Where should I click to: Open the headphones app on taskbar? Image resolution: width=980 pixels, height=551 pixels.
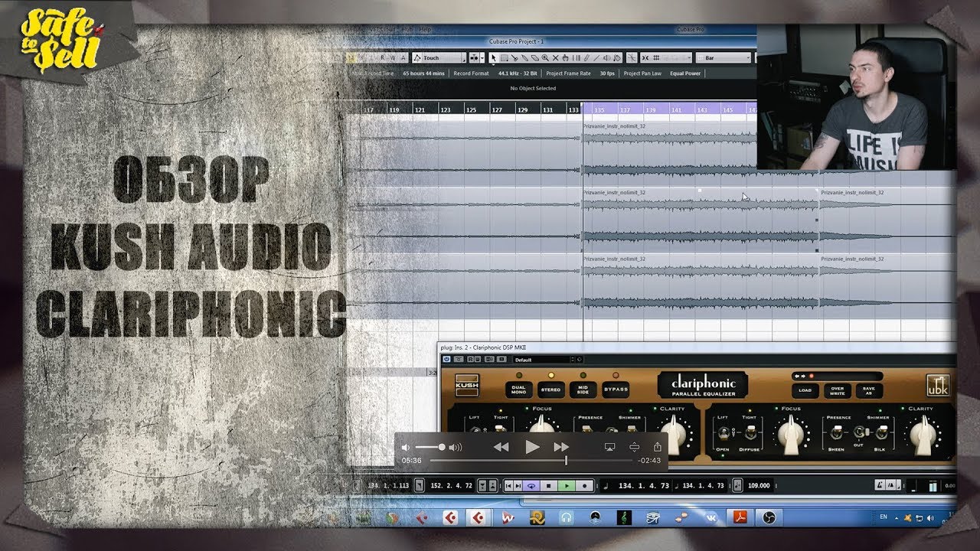(567, 518)
